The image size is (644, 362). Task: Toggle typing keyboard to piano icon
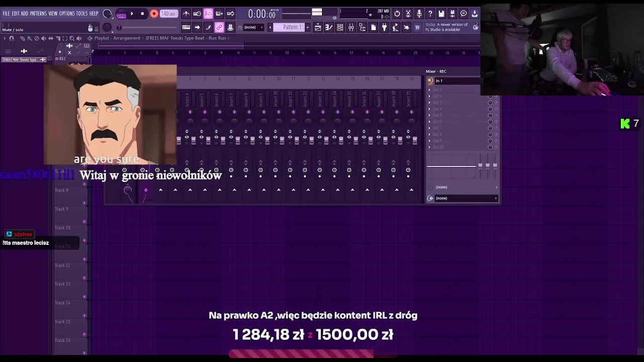click(186, 27)
